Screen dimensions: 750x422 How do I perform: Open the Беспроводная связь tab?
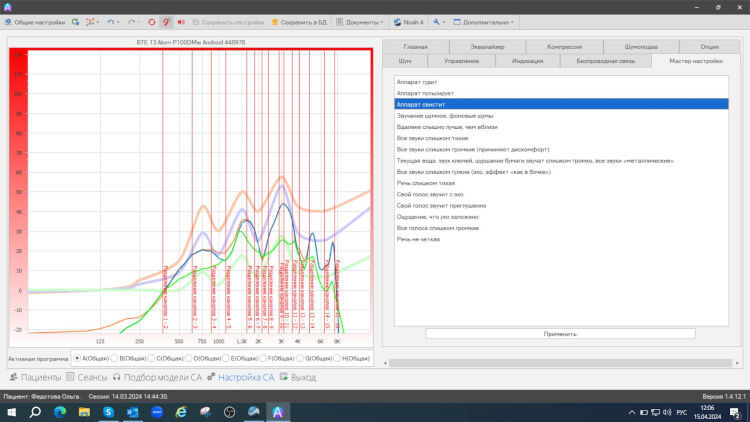click(x=606, y=61)
